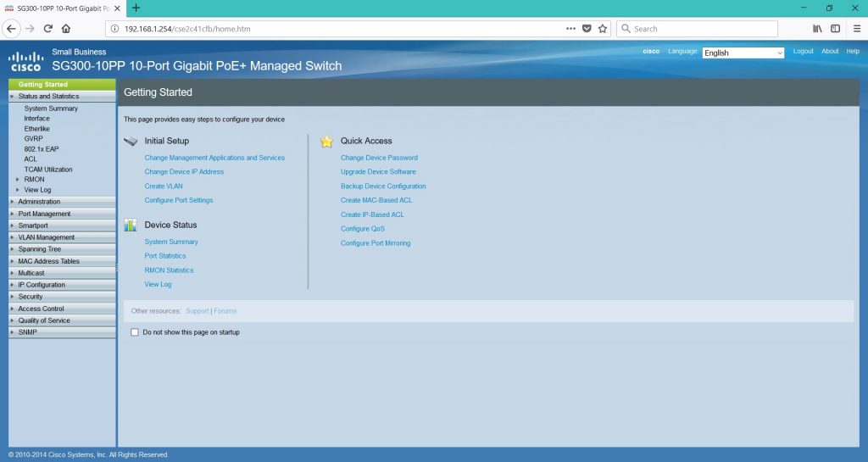Screen dimensions: 868x462
Task: Open a new tab with plus button
Action: click(136, 8)
